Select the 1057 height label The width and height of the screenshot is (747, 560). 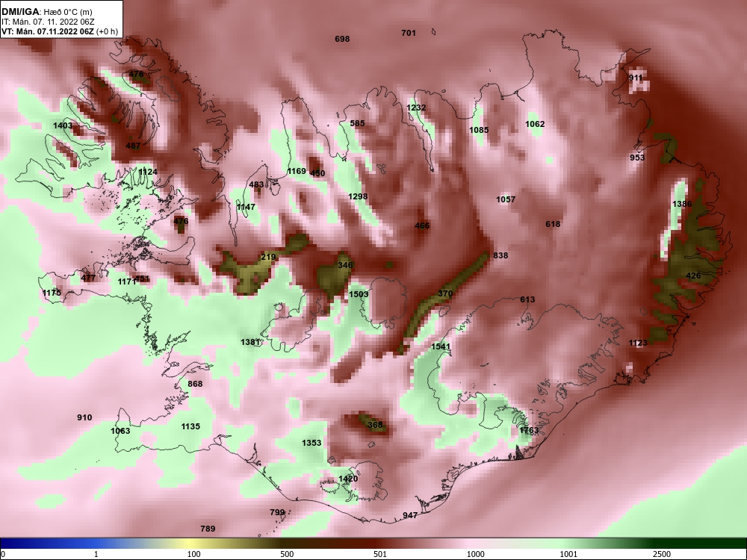[x=506, y=199]
